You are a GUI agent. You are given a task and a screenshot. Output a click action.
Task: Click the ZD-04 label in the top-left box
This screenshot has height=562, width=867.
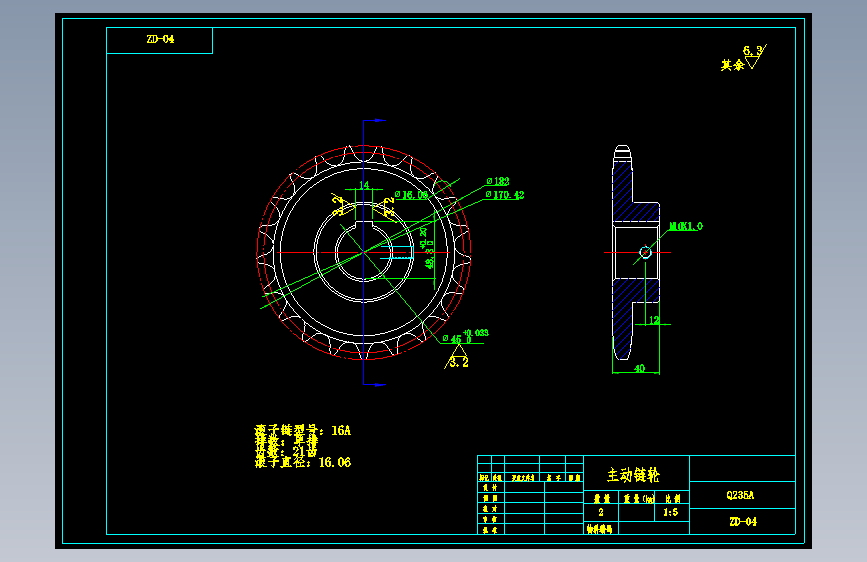pos(160,39)
